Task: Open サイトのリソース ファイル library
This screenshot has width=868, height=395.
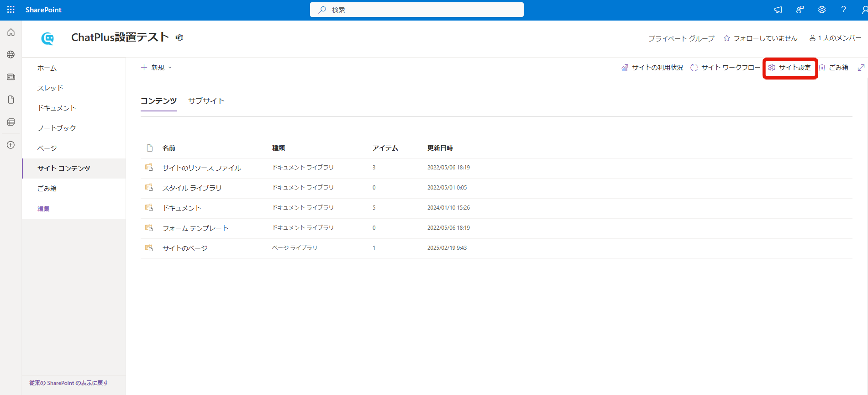Action: [x=202, y=168]
